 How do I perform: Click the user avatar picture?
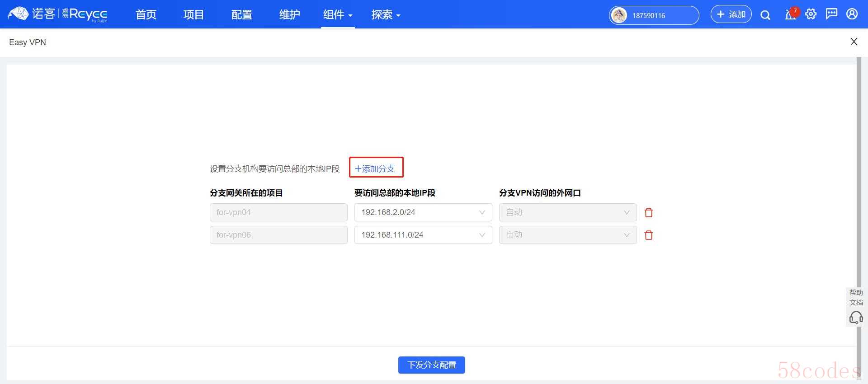tap(619, 15)
